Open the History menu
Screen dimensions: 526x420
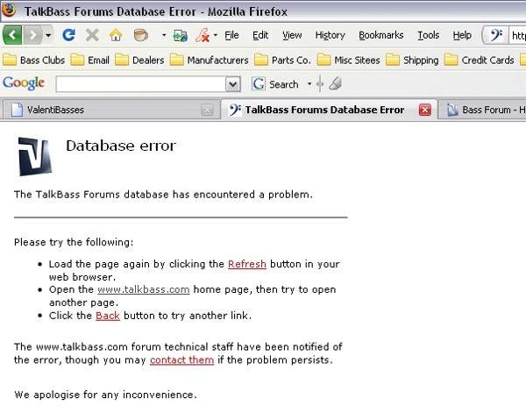click(x=331, y=35)
